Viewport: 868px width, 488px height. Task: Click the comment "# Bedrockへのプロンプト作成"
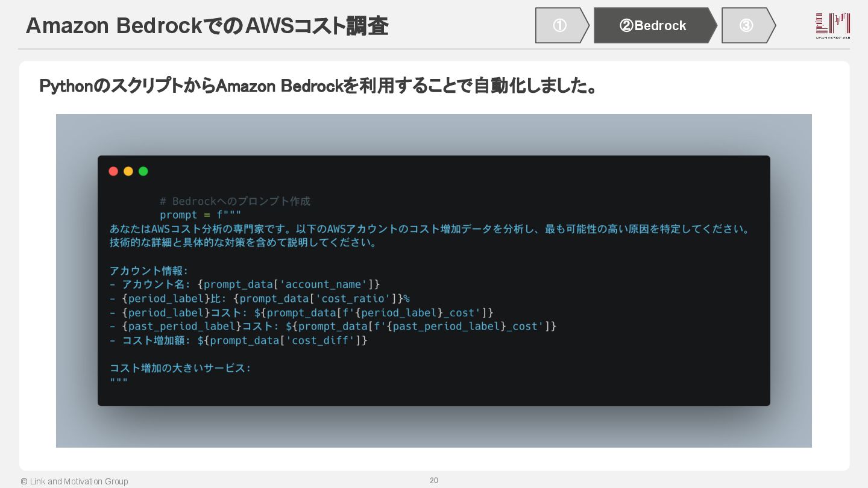pyautogui.click(x=235, y=201)
